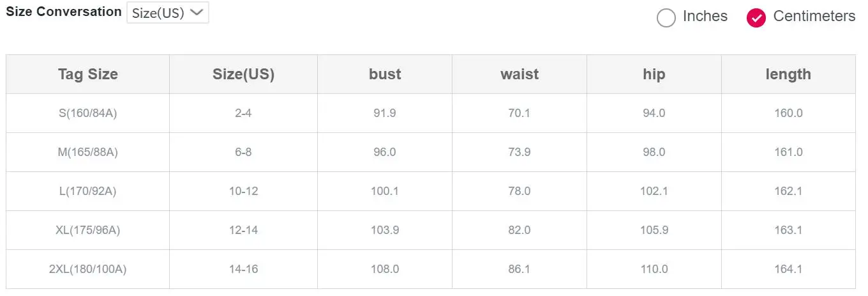Image resolution: width=868 pixels, height=296 pixels.
Task: Click the length column header
Action: tap(788, 74)
